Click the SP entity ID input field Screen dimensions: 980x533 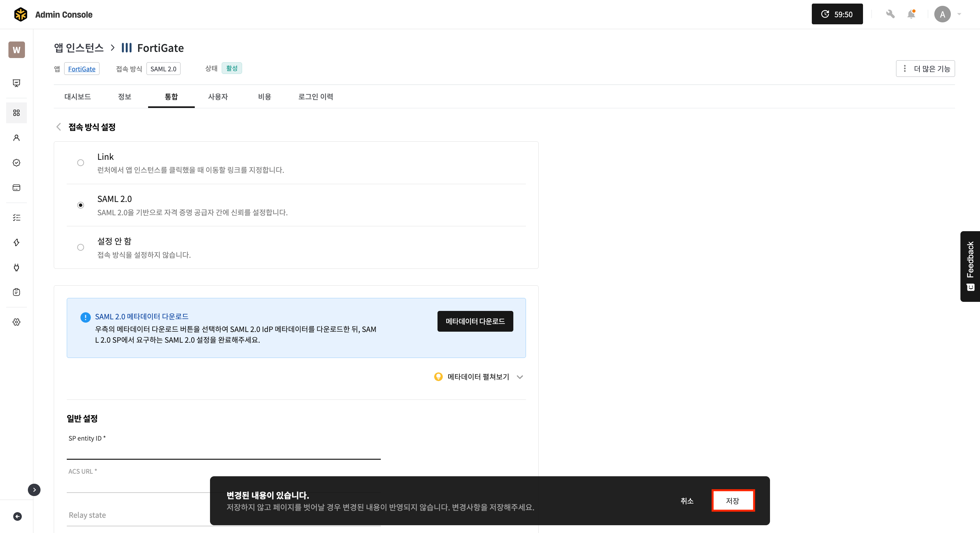pos(223,452)
